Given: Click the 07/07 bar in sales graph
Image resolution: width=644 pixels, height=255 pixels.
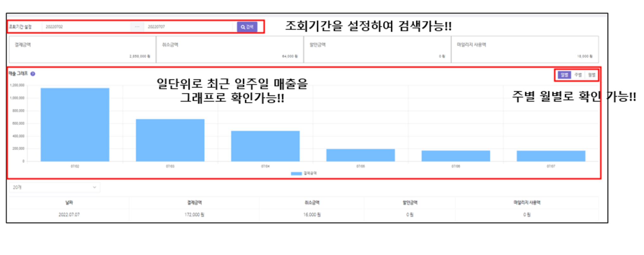Looking at the screenshot, I should pos(551,156).
